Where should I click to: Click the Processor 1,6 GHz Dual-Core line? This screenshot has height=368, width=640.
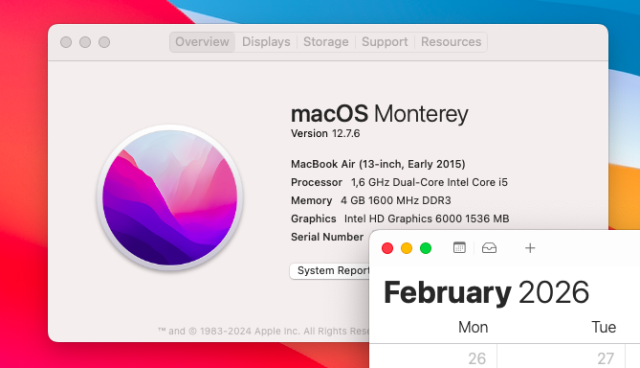click(399, 182)
